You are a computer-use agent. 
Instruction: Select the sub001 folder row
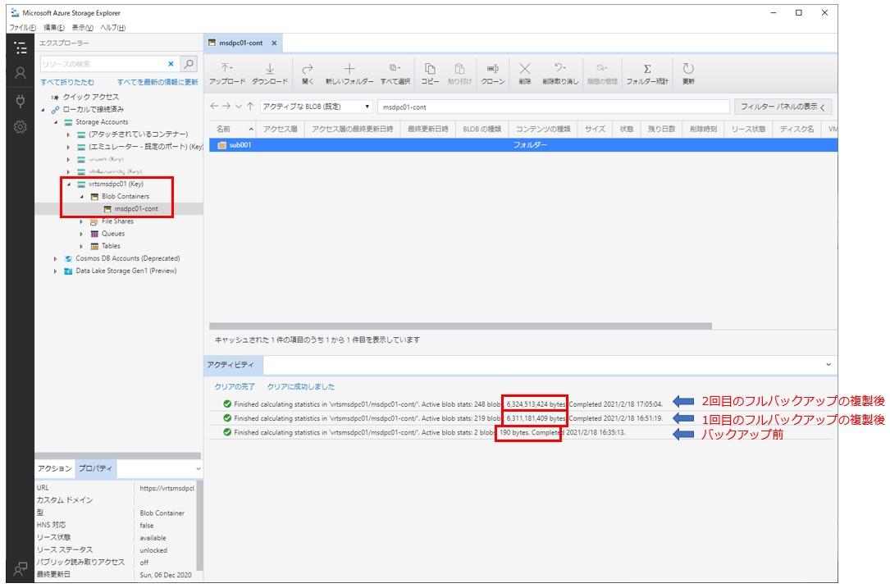(x=523, y=145)
